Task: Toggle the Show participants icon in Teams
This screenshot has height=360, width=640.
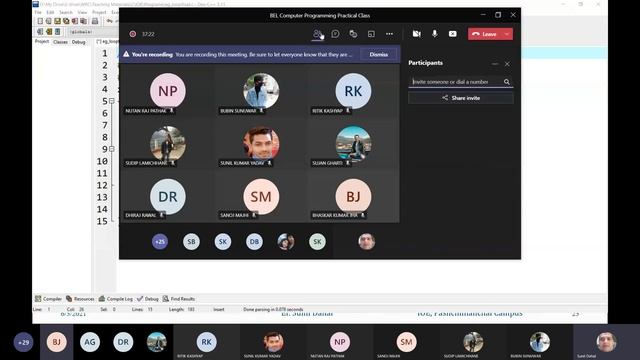Action: pyautogui.click(x=317, y=34)
